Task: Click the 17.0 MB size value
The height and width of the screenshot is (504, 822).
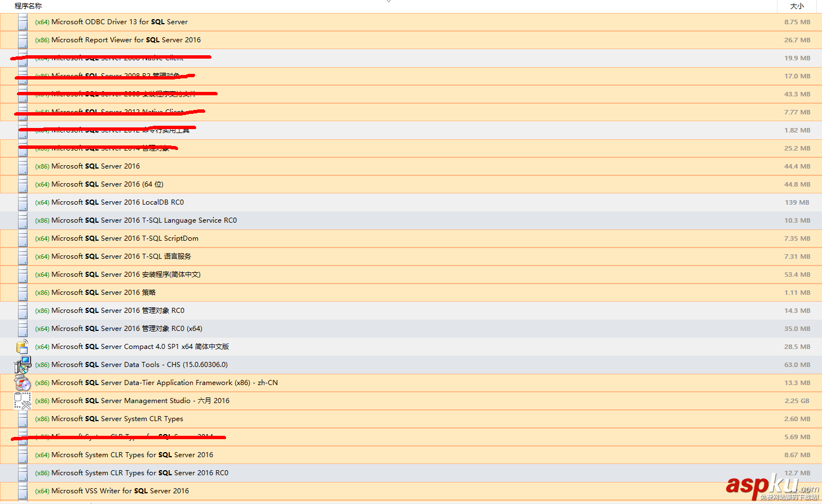Action: point(797,76)
